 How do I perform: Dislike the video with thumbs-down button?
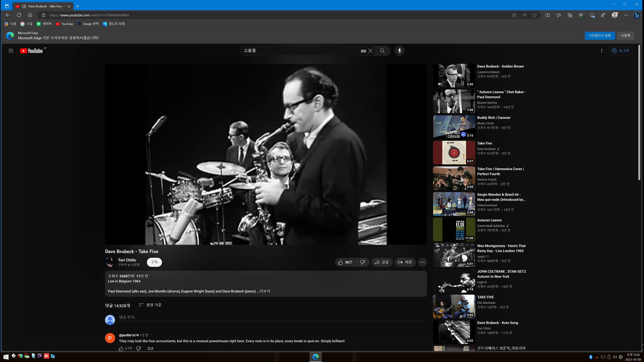(362, 262)
